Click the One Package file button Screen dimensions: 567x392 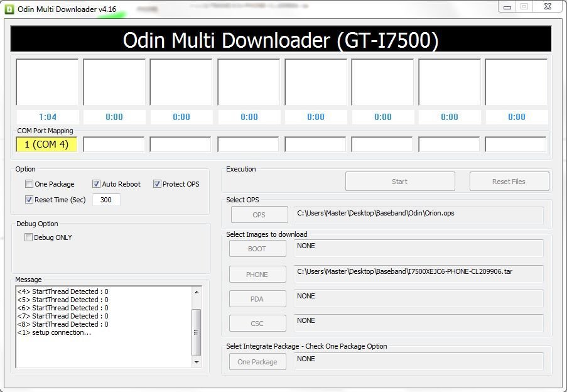click(257, 362)
